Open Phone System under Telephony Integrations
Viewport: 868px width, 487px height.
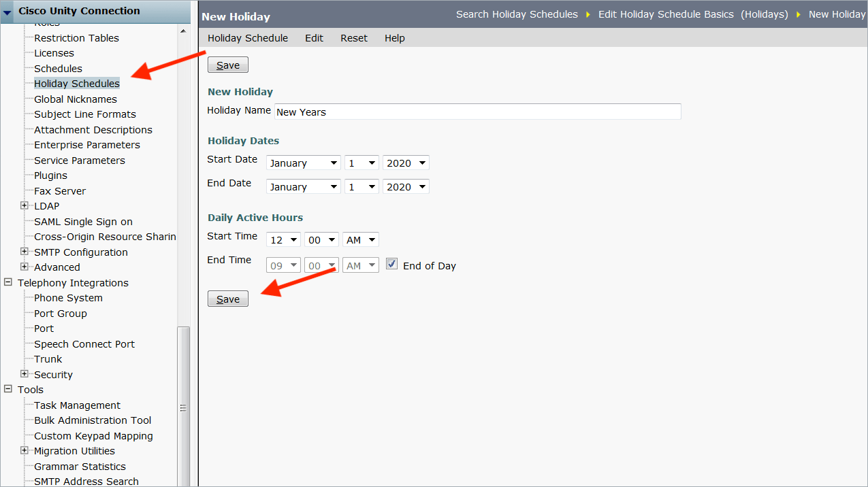point(68,298)
